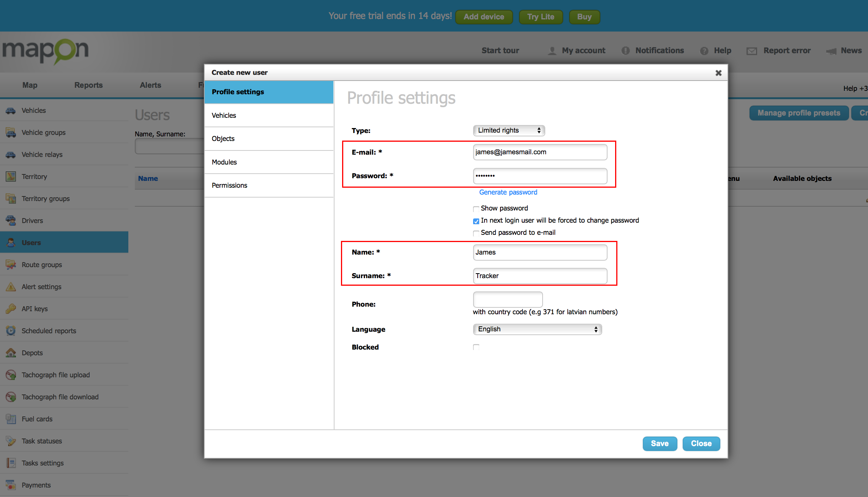
Task: Open the Map menu
Action: coord(30,85)
